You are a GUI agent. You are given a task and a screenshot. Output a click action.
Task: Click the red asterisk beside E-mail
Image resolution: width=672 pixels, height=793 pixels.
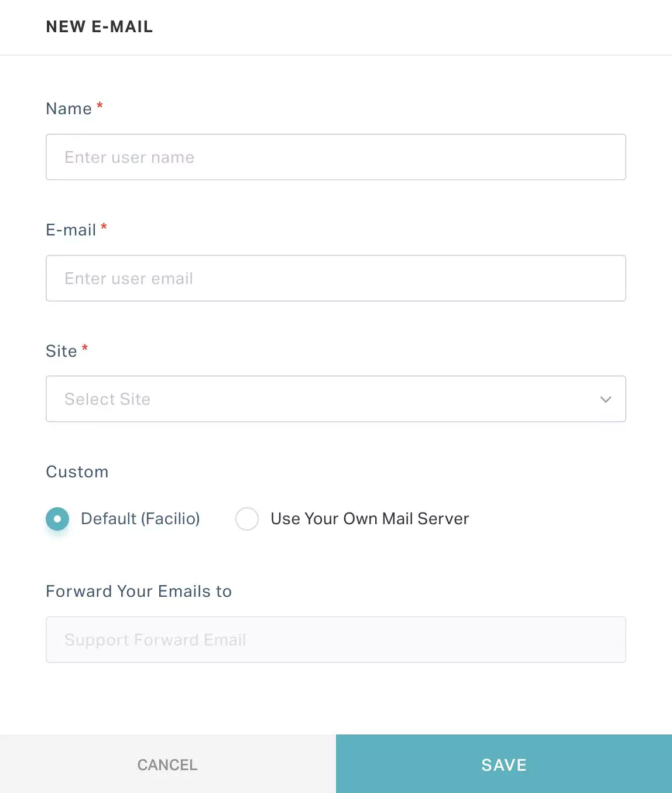coord(104,227)
